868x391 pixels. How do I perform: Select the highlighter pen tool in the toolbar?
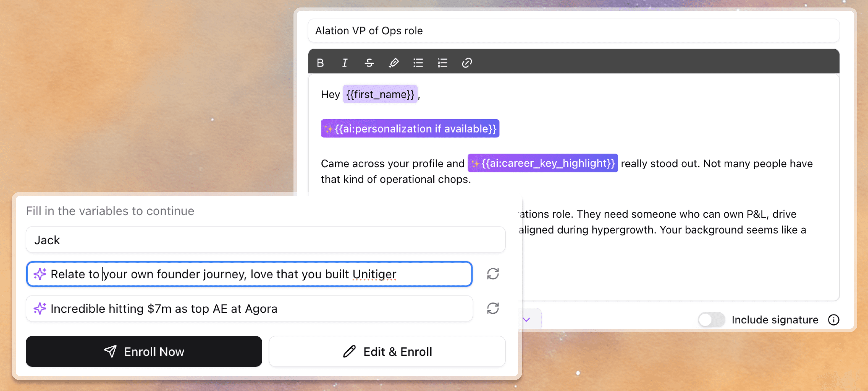point(394,63)
